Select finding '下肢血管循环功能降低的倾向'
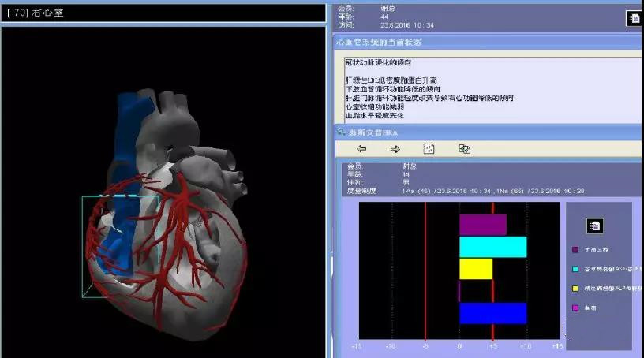This screenshot has height=358, width=644. click(393, 89)
